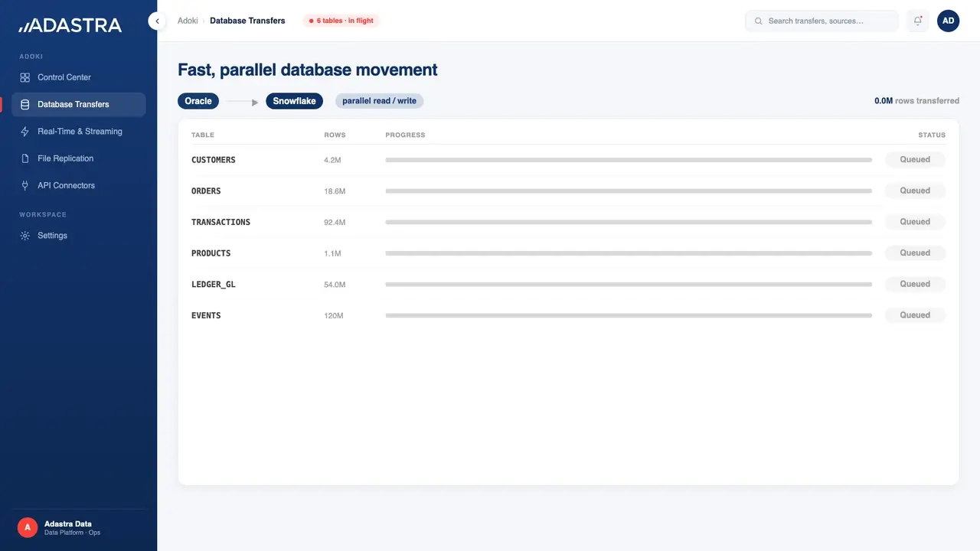Click the 92.4M row count
Viewport: 980px width, 551px height.
click(335, 223)
